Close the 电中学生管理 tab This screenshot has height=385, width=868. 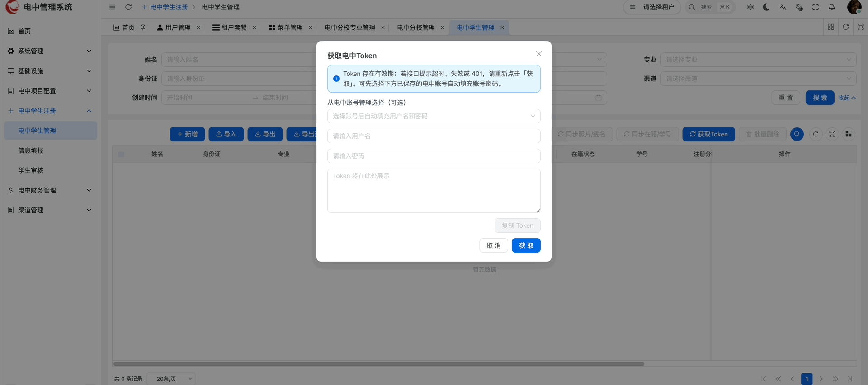[x=502, y=28]
